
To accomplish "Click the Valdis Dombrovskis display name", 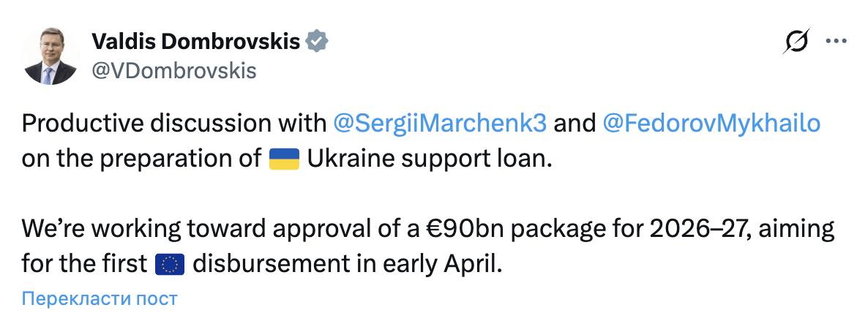I will click(x=195, y=42).
